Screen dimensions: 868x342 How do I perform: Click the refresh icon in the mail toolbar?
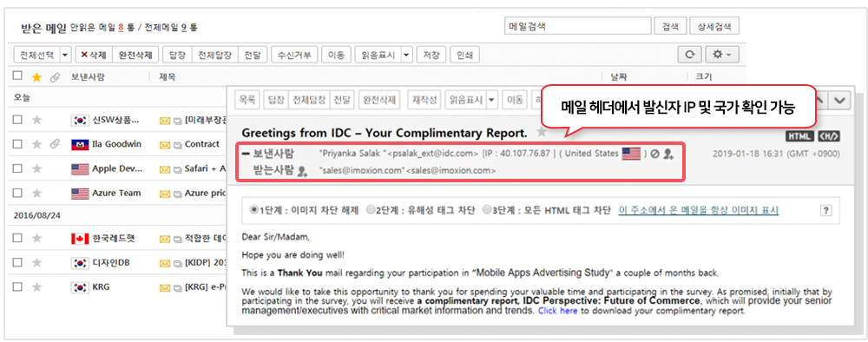[x=690, y=54]
